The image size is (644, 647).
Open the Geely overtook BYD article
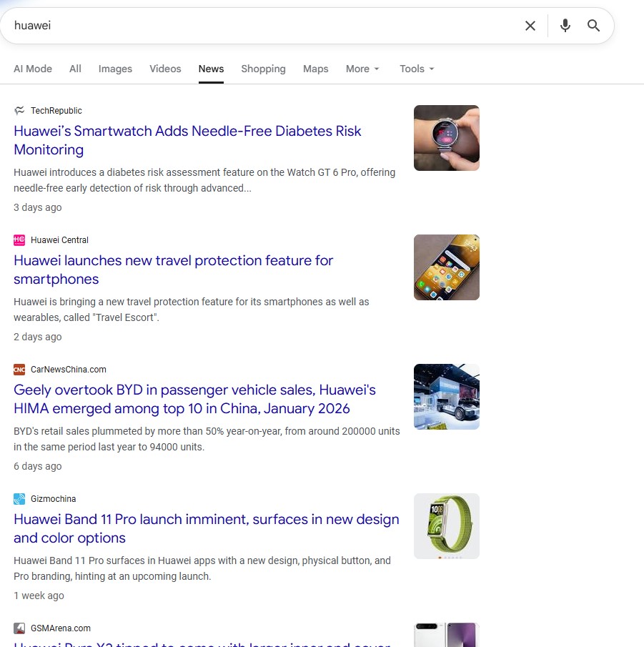tap(194, 399)
